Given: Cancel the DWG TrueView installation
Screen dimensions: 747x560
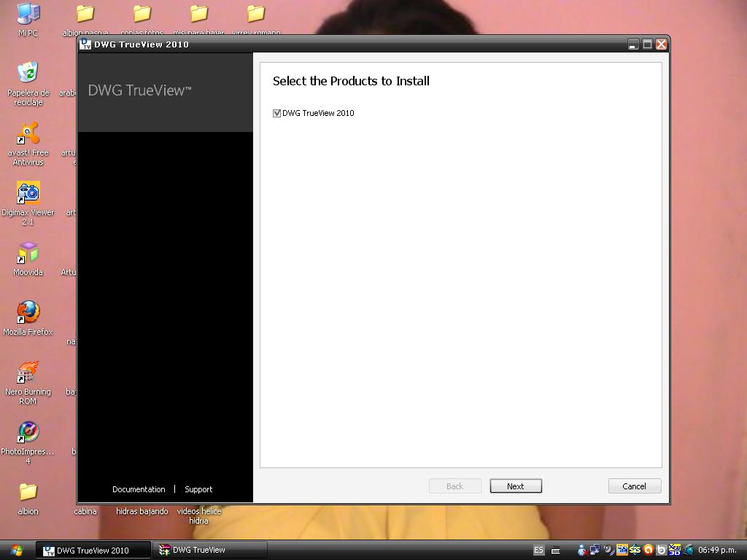Looking at the screenshot, I should coord(634,486).
